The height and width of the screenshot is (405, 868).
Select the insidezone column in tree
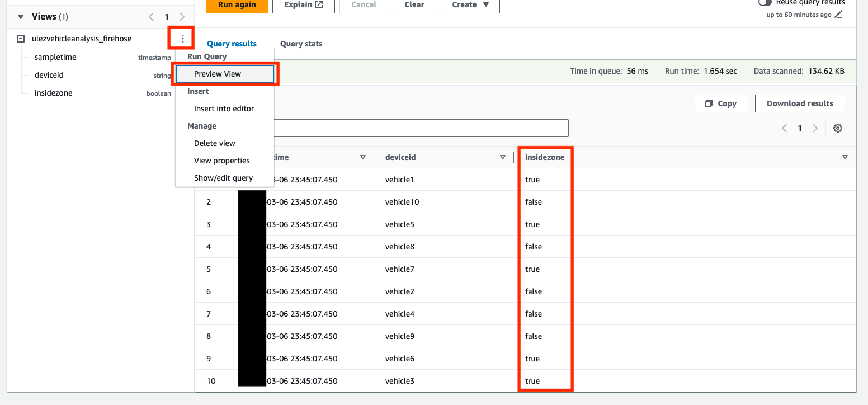point(54,93)
